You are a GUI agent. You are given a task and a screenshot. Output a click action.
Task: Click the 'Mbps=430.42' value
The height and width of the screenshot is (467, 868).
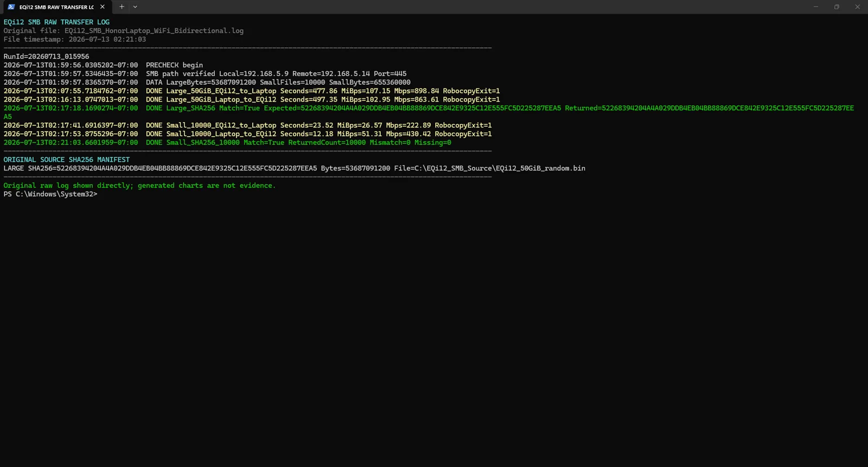[x=409, y=134]
